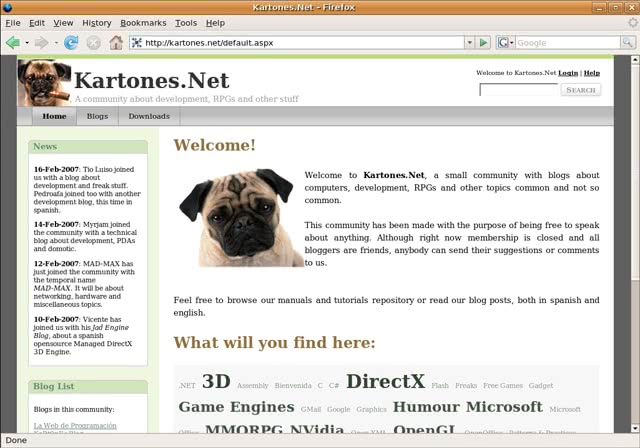Viewport: 640px width, 448px height.
Task: Open the Bookmarks menu
Action: click(143, 23)
